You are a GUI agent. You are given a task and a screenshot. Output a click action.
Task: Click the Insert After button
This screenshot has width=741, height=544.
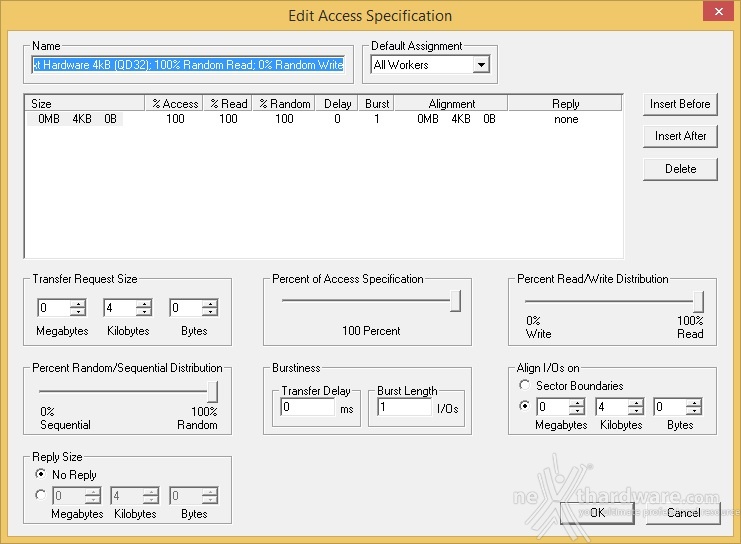pyautogui.click(x=680, y=136)
